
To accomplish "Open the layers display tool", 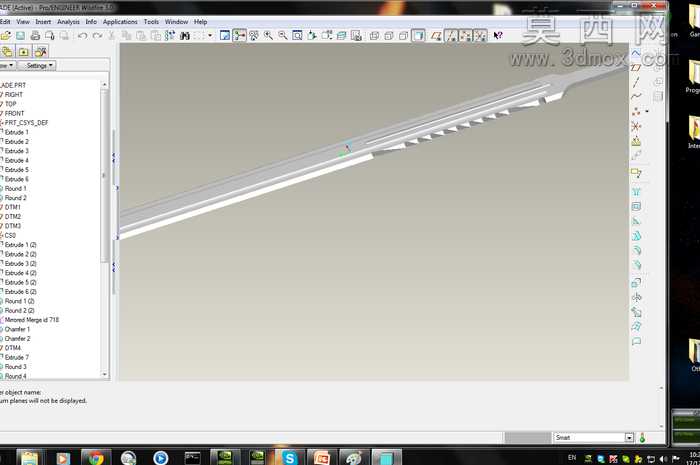I will pyautogui.click(x=342, y=36).
